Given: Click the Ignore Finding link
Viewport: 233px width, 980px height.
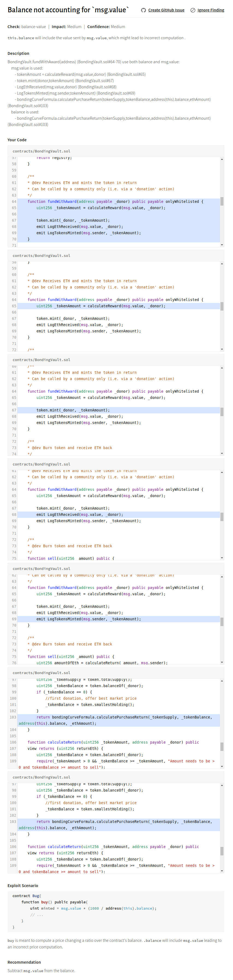Looking at the screenshot, I should pos(211,10).
